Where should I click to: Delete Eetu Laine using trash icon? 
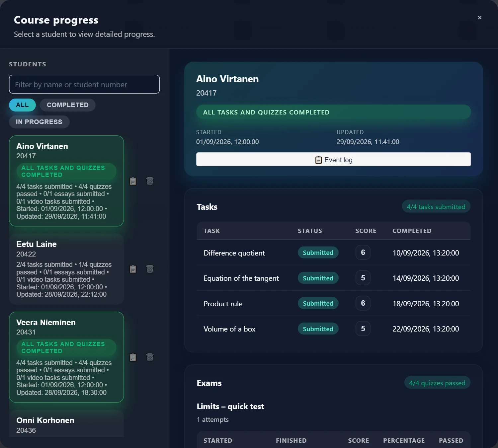(x=150, y=269)
